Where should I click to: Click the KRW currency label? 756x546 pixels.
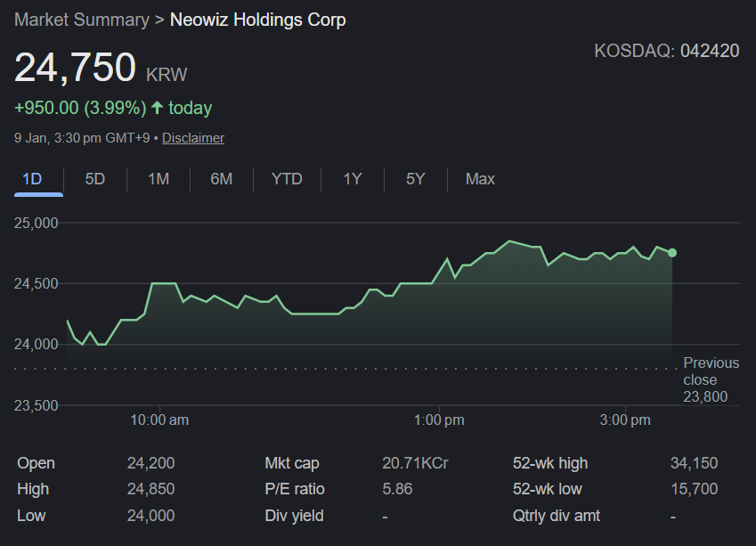[167, 75]
